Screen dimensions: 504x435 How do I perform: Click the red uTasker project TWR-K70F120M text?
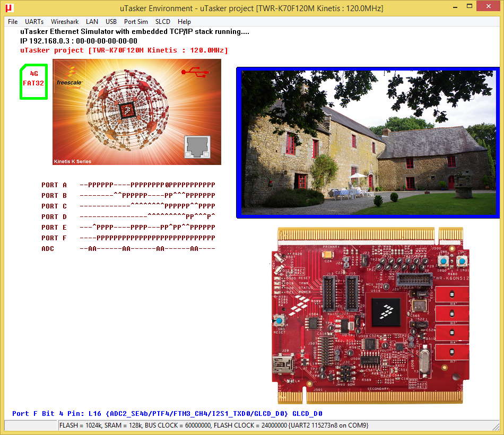pos(124,50)
